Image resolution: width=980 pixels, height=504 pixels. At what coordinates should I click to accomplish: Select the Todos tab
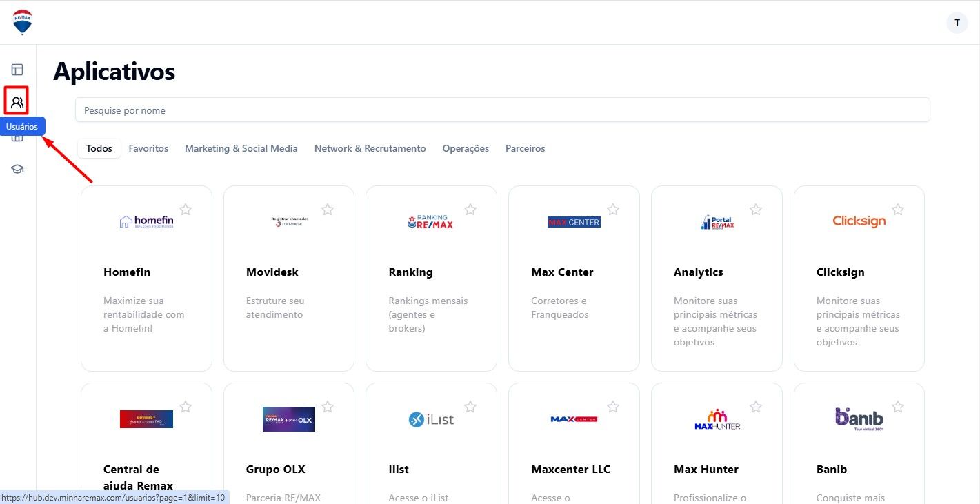[99, 148]
